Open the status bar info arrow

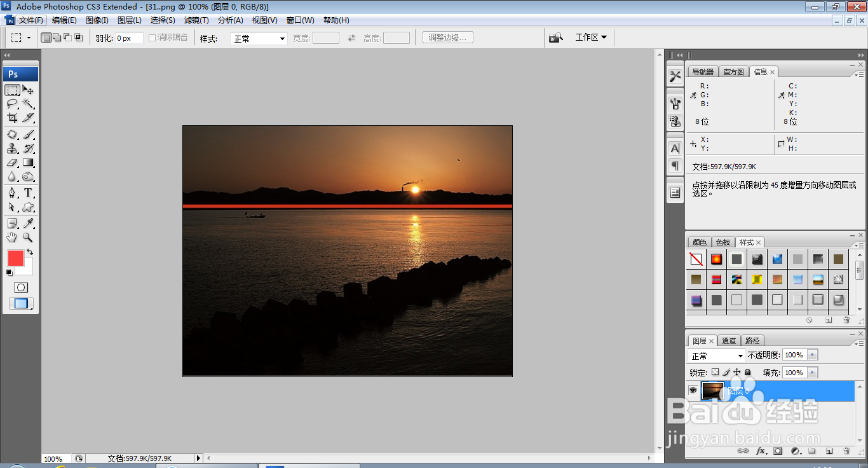(x=198, y=458)
